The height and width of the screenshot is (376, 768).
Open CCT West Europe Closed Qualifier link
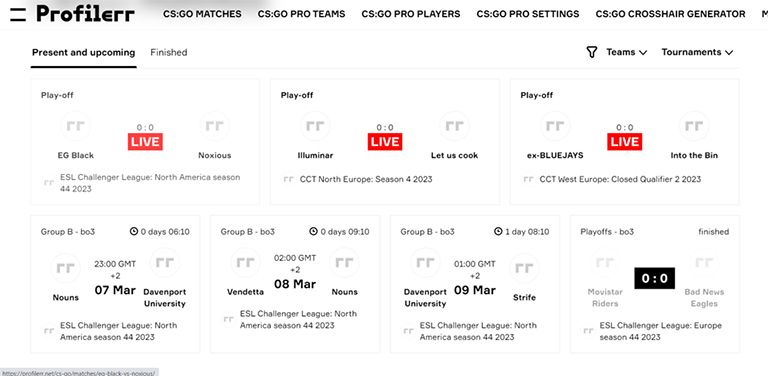tap(620, 180)
